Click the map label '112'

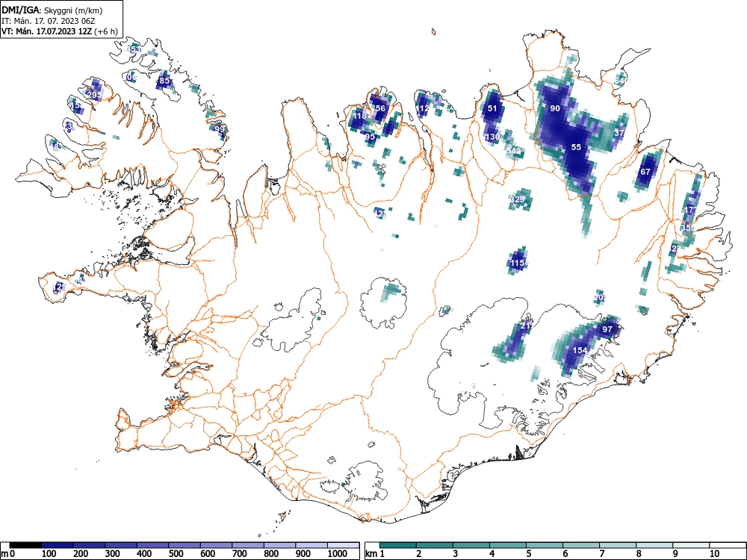423,108
